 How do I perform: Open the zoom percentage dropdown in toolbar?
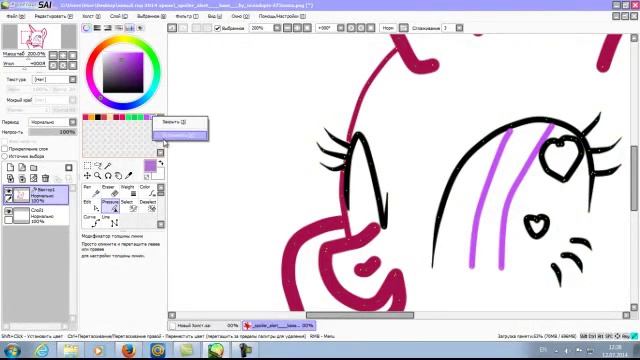pyautogui.click(x=277, y=28)
